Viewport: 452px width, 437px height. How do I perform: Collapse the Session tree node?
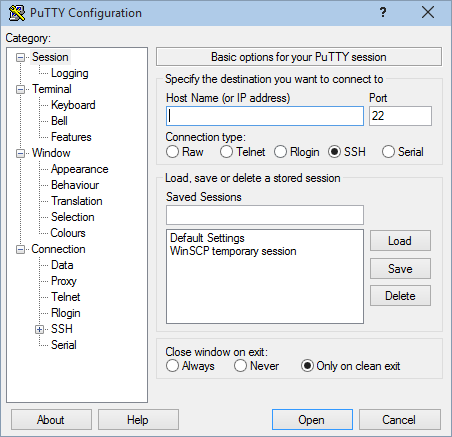(21, 57)
